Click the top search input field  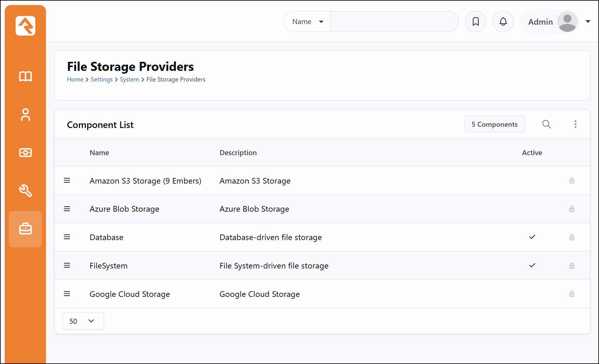394,22
